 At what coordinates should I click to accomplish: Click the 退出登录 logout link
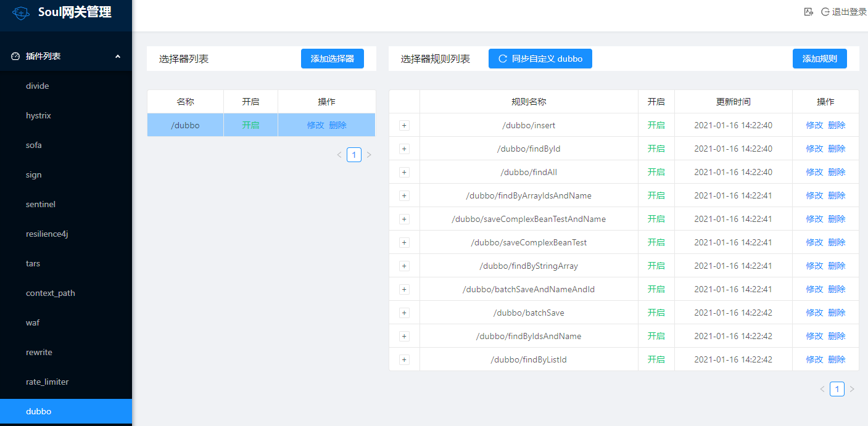click(844, 12)
